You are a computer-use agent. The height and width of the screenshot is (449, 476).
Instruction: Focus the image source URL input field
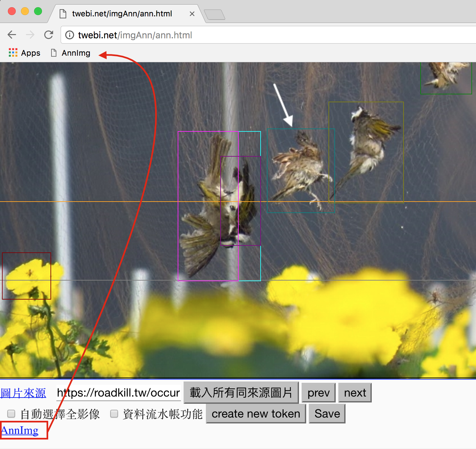click(x=119, y=393)
